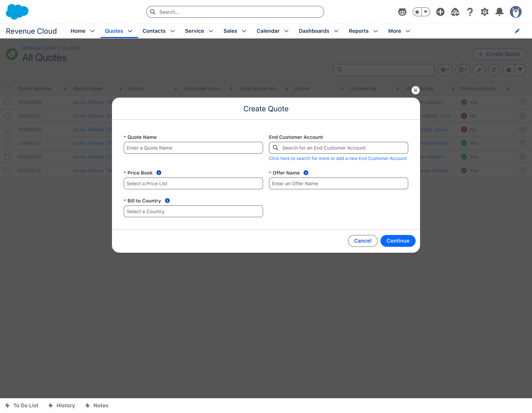Open the Price Book dropdown
This screenshot has width=532, height=413.
tap(193, 183)
